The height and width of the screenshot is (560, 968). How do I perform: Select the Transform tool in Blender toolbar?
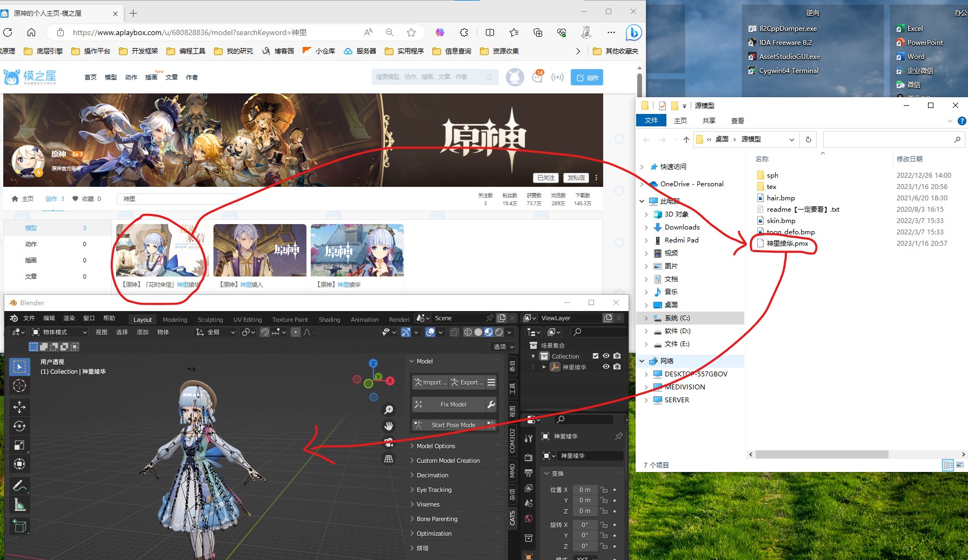[x=19, y=464]
